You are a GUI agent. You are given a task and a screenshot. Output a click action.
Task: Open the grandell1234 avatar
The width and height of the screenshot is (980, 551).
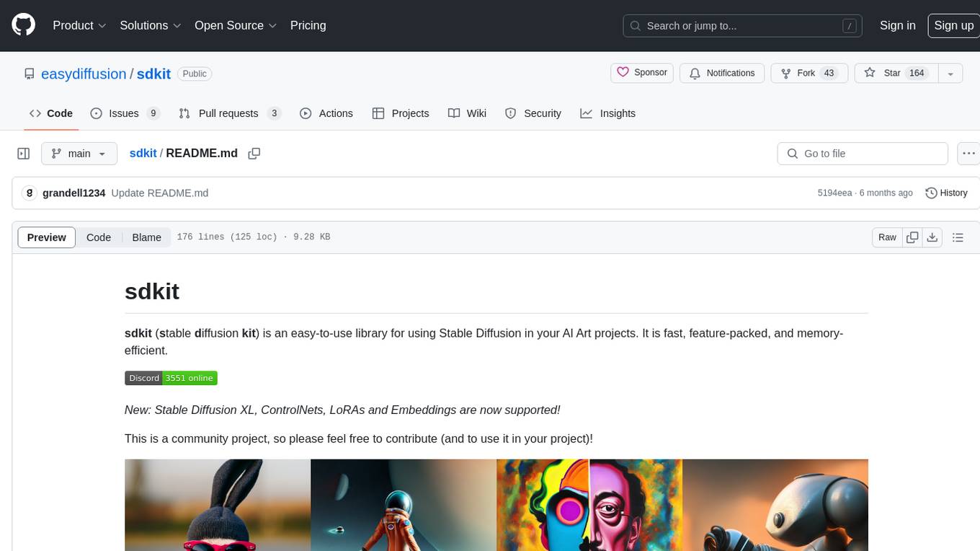point(30,193)
